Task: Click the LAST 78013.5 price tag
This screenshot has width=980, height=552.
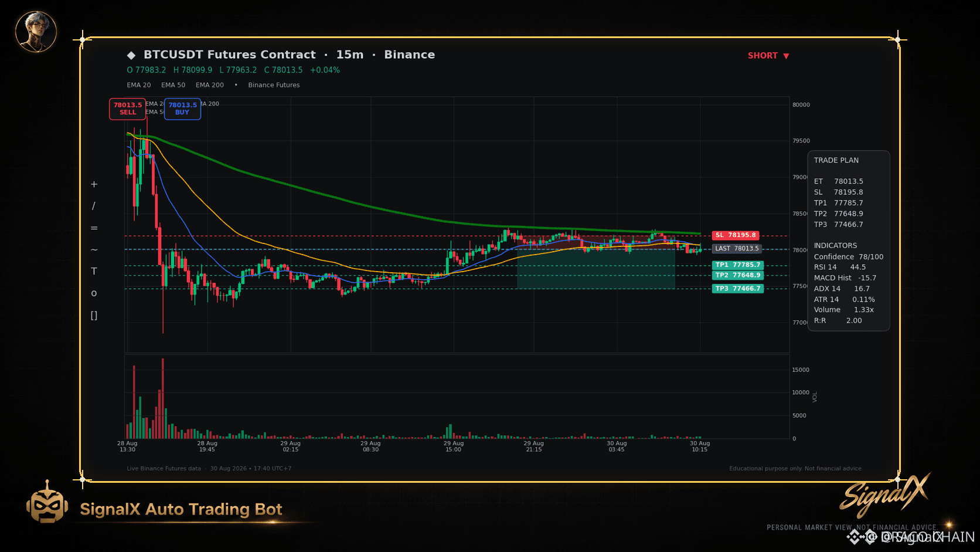Action: pos(737,249)
